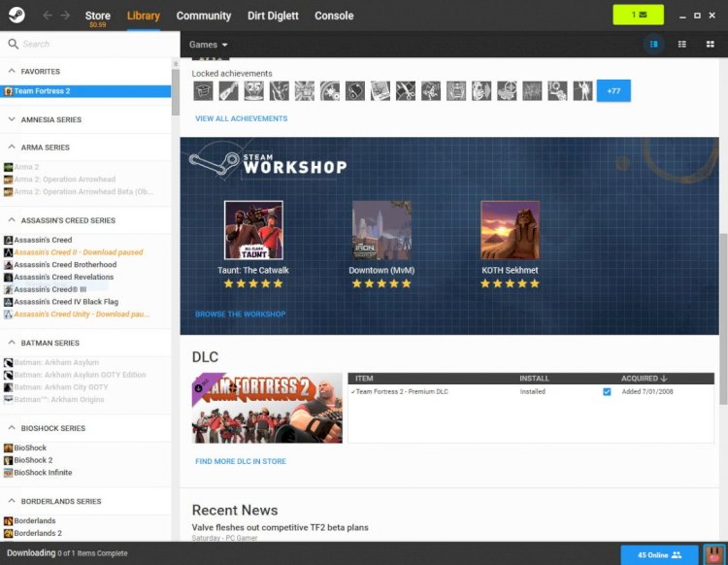Image resolution: width=728 pixels, height=565 pixels.
Task: Expand the Amnesia Series category
Action: coord(12,119)
